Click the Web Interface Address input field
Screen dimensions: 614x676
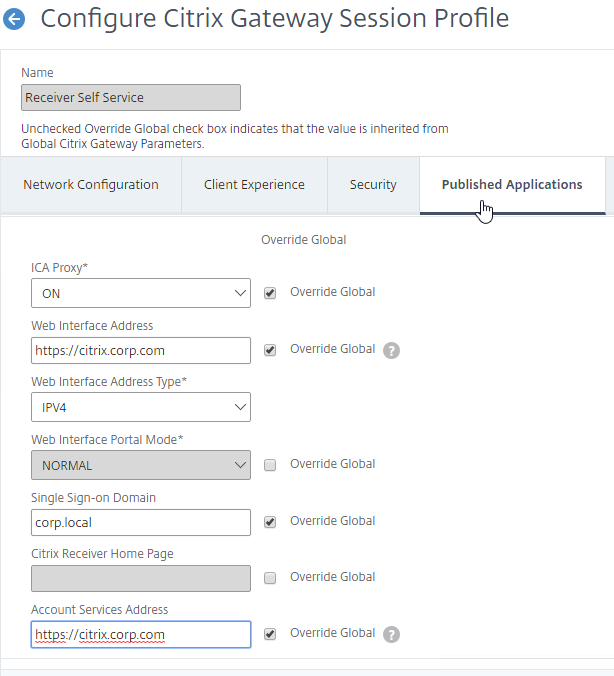pos(141,351)
